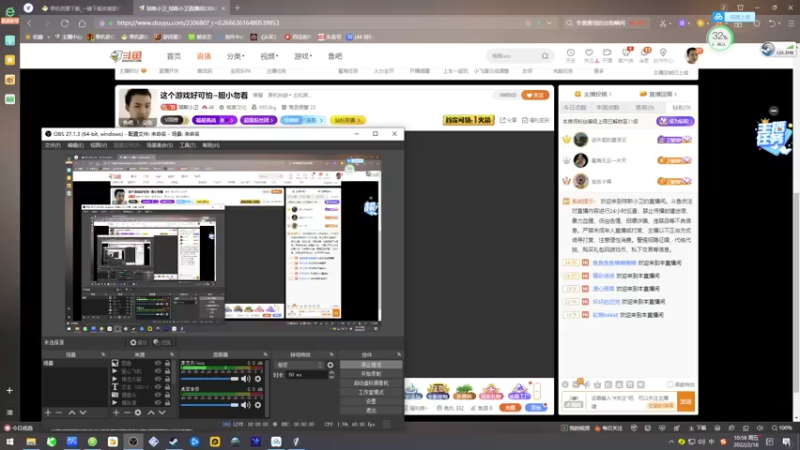This screenshot has width=800, height=450.
Task: Click the user avatar in Douyu header
Action: click(x=692, y=56)
